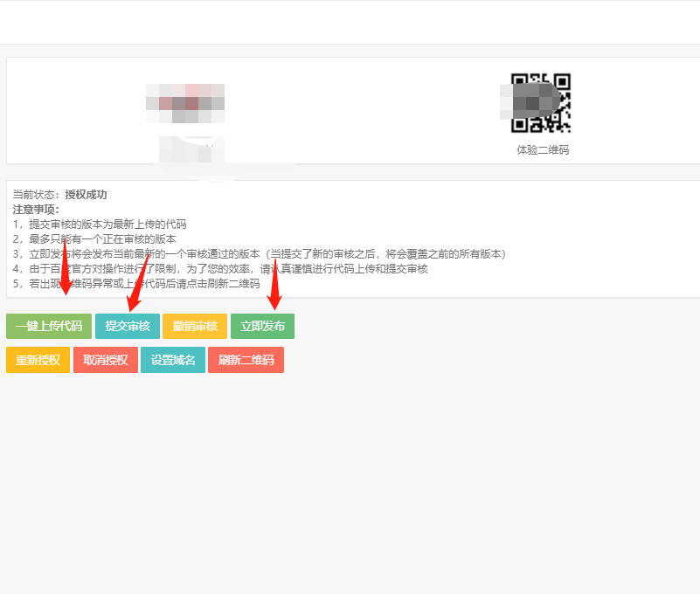The width and height of the screenshot is (700, 594).
Task: Click note 5 about 刷新二维码
Action: tap(136, 283)
